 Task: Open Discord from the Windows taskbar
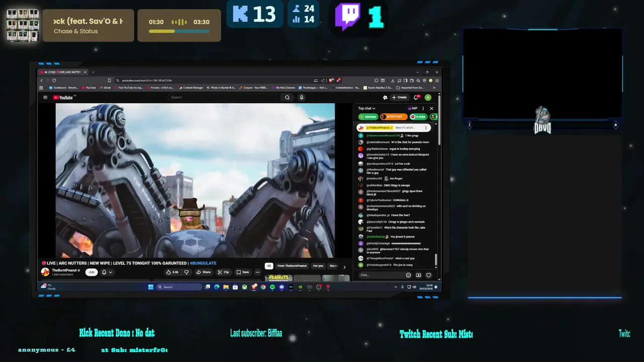pos(282,287)
